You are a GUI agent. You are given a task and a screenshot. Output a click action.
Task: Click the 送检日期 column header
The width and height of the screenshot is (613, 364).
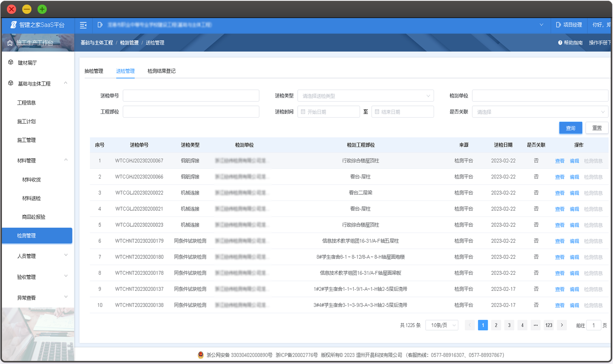point(503,145)
